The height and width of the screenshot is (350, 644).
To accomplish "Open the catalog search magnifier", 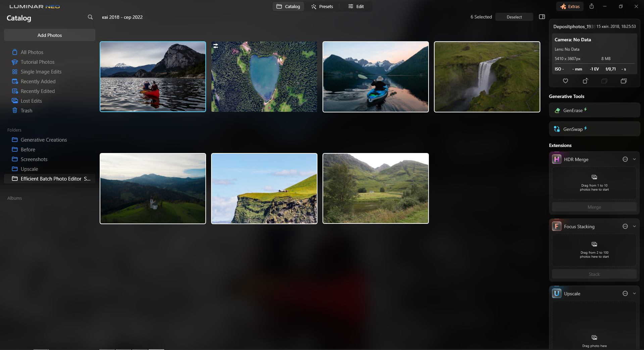I will 90,17.
